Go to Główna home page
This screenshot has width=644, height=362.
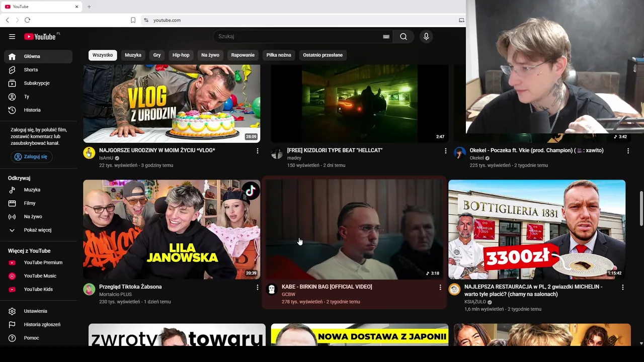(38, 56)
